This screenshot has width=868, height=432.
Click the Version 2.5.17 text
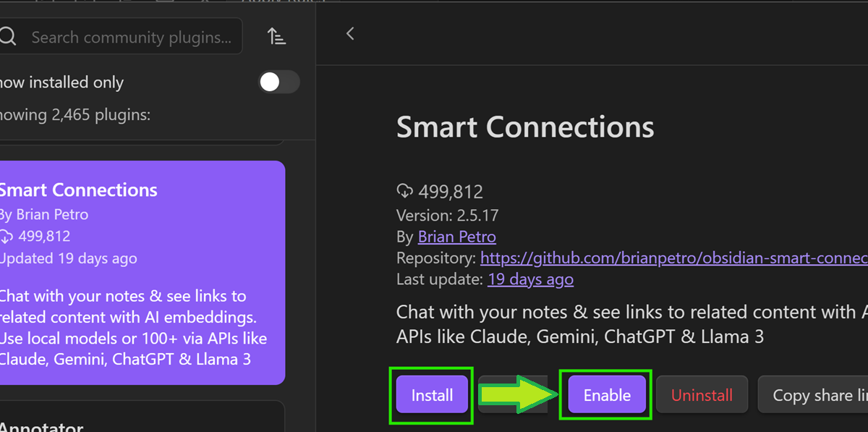click(447, 215)
